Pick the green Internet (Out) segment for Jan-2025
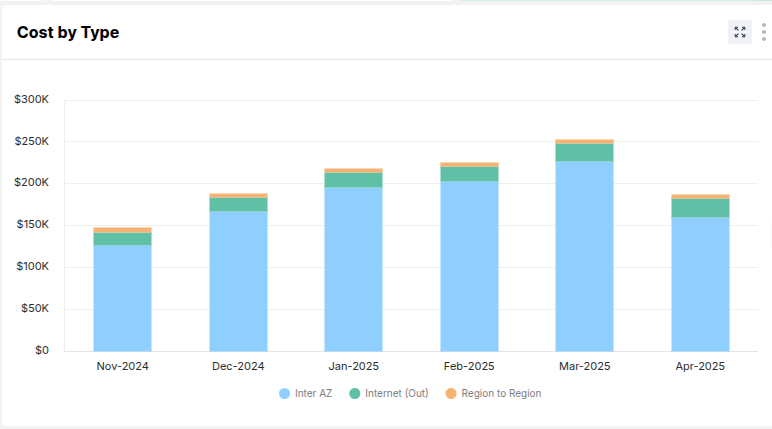 pyautogui.click(x=353, y=180)
